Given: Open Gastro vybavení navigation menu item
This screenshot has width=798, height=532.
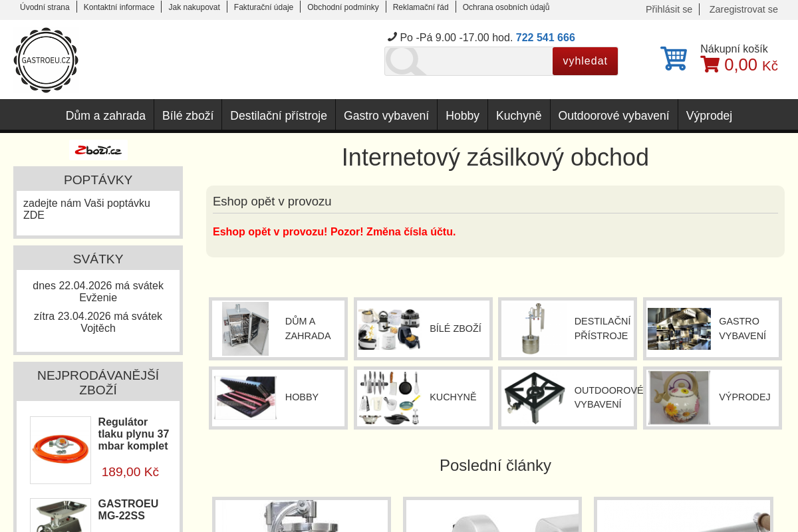Looking at the screenshot, I should coord(386,116).
